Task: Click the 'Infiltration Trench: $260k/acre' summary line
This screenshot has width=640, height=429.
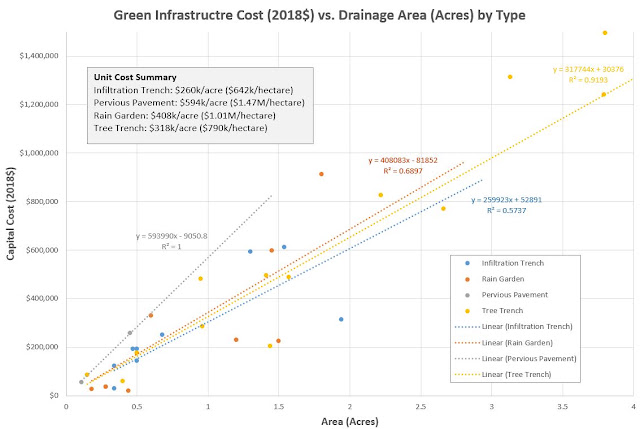Action: pyautogui.click(x=193, y=90)
